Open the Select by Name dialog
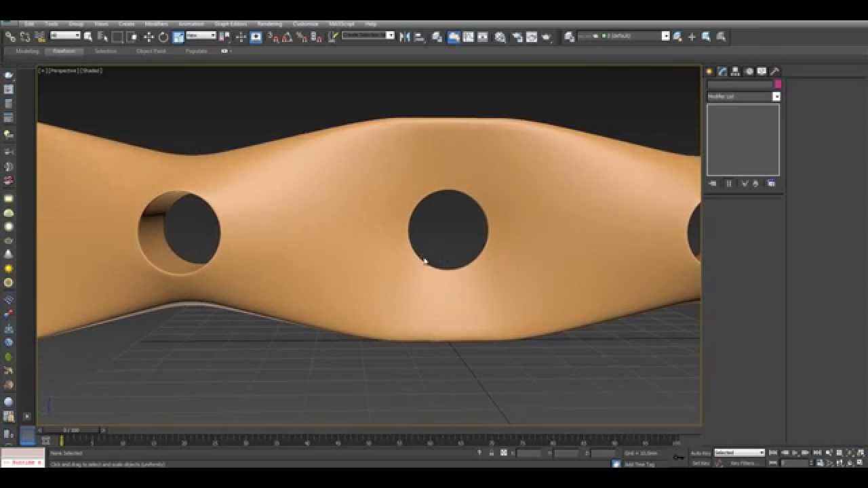Image resolution: width=868 pixels, height=488 pixels. tap(102, 37)
